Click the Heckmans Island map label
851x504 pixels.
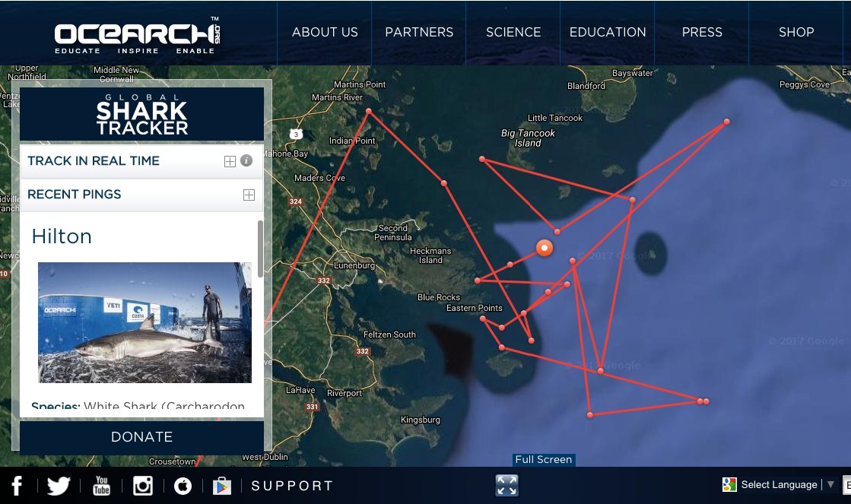(x=430, y=255)
